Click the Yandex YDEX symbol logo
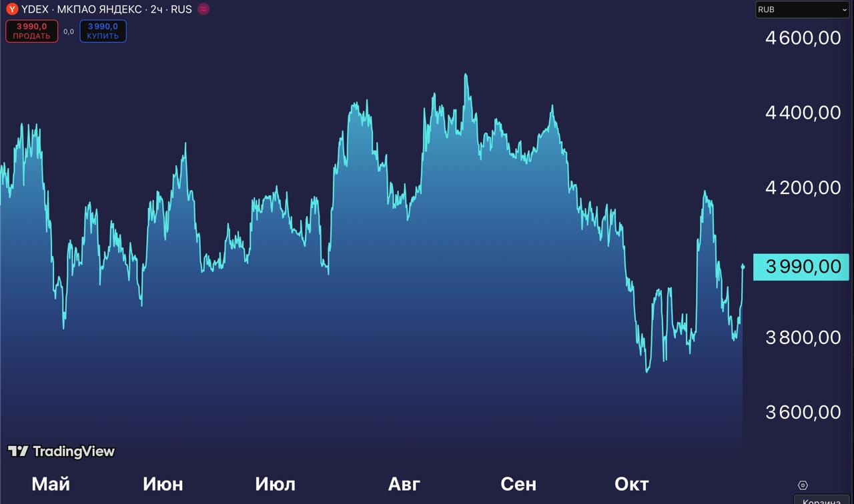 12,9
